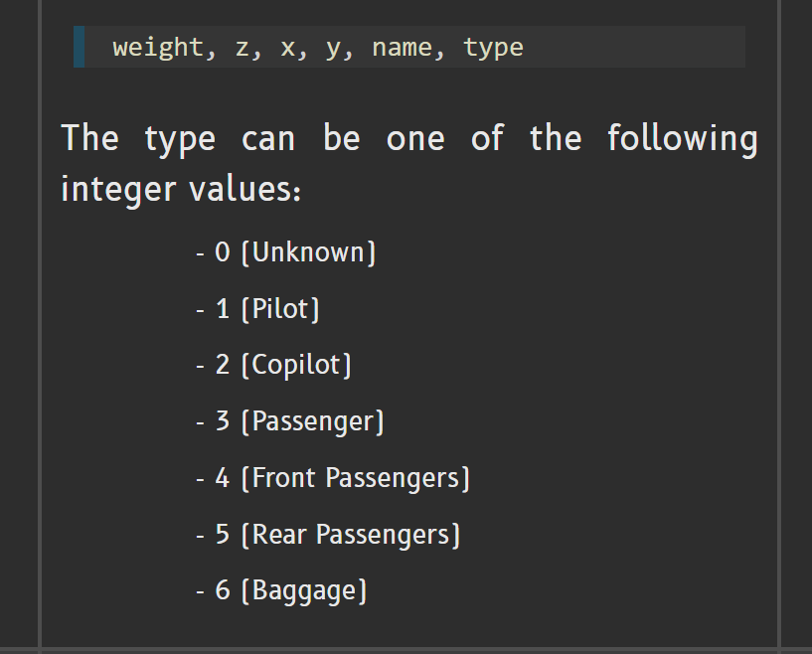
Task: Click the "y" field in the code block
Action: pyautogui.click(x=333, y=49)
